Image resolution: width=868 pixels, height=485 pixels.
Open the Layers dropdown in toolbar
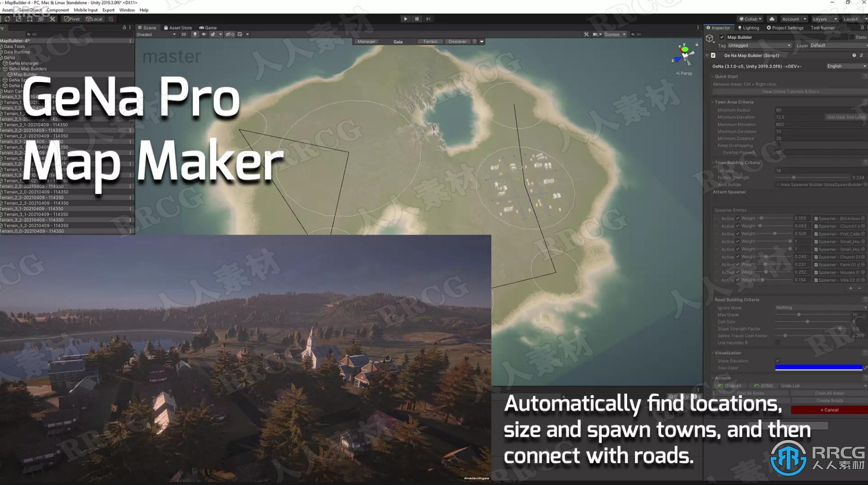(x=824, y=19)
